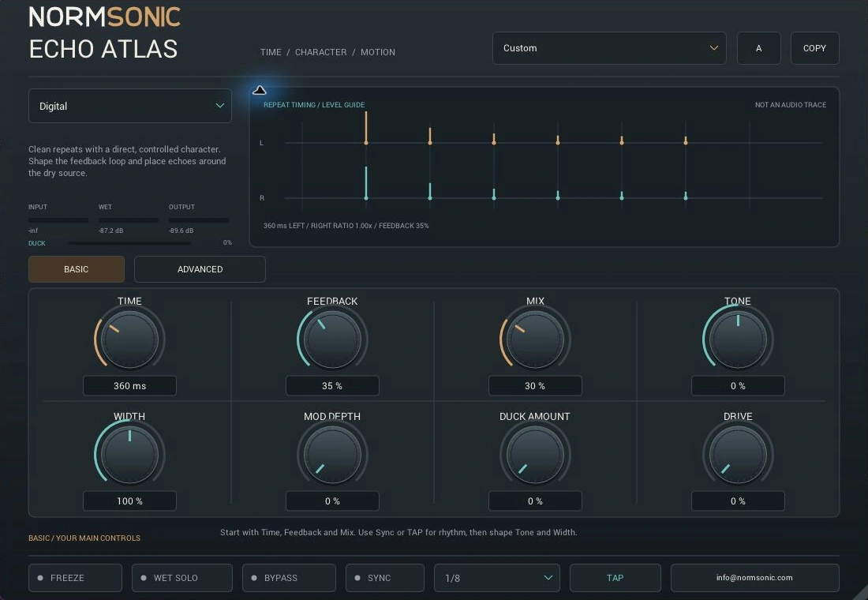Toggle the A compare slot button
Viewport: 868px width, 600px height.
pyautogui.click(x=759, y=48)
